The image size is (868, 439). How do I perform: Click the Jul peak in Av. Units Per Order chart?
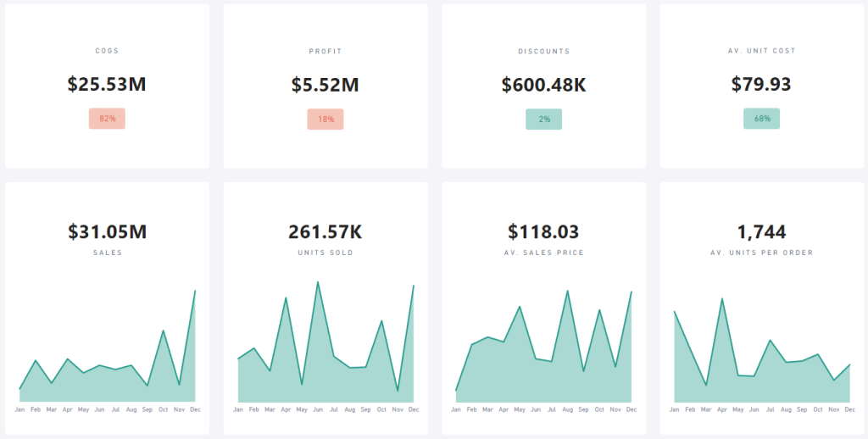coord(770,341)
